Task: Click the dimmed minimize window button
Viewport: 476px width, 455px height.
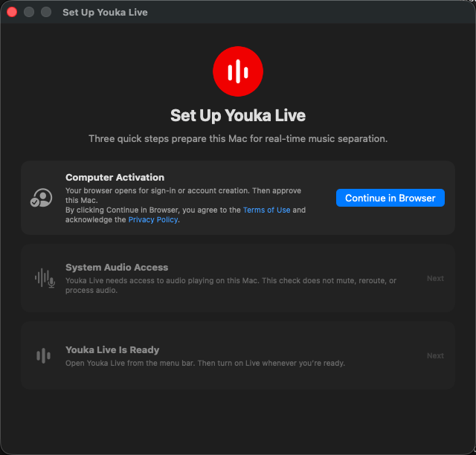Action: [x=29, y=12]
